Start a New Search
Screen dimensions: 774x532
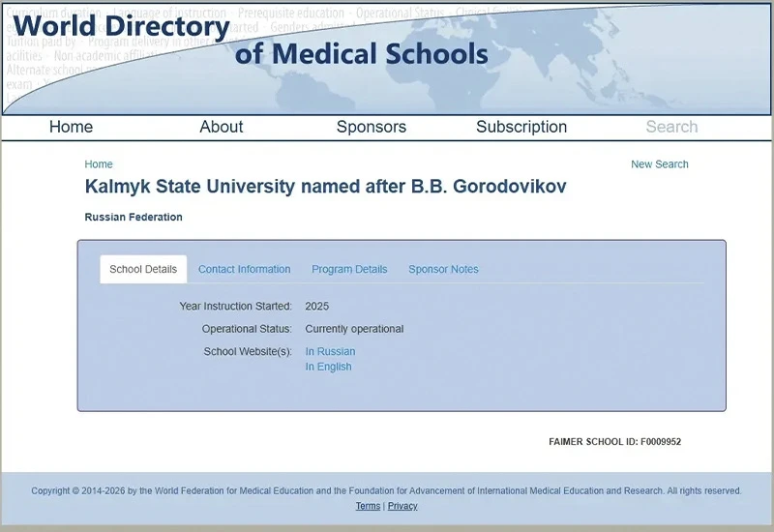coord(659,164)
